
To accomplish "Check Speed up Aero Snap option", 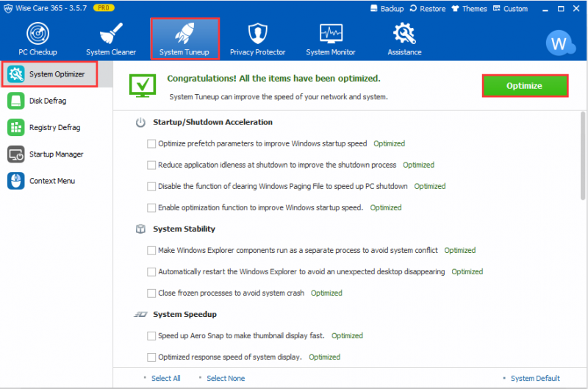I will click(x=151, y=336).
